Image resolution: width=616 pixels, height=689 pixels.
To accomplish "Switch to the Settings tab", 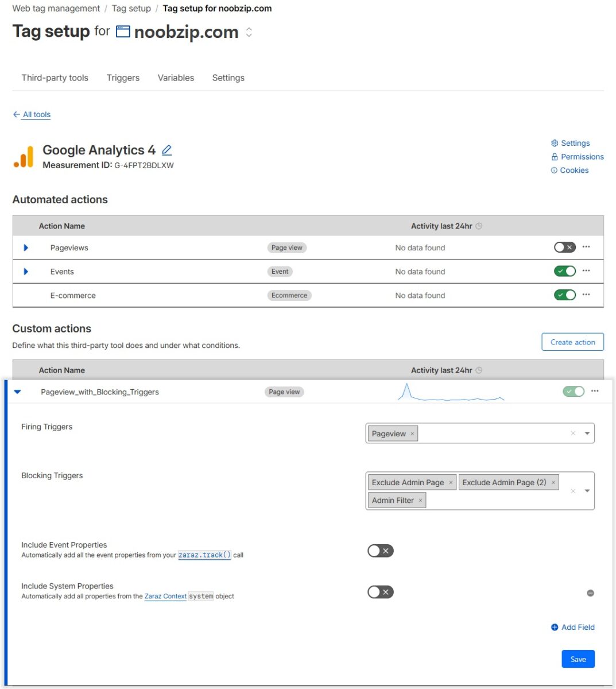I will [x=228, y=78].
